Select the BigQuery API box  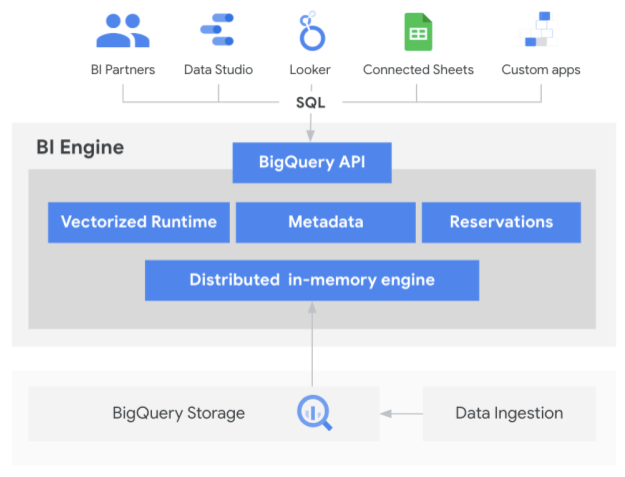[x=312, y=163]
